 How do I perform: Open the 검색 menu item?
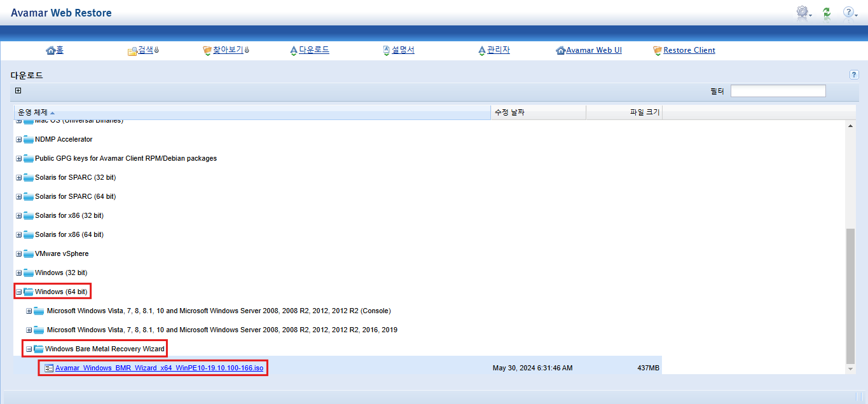146,50
